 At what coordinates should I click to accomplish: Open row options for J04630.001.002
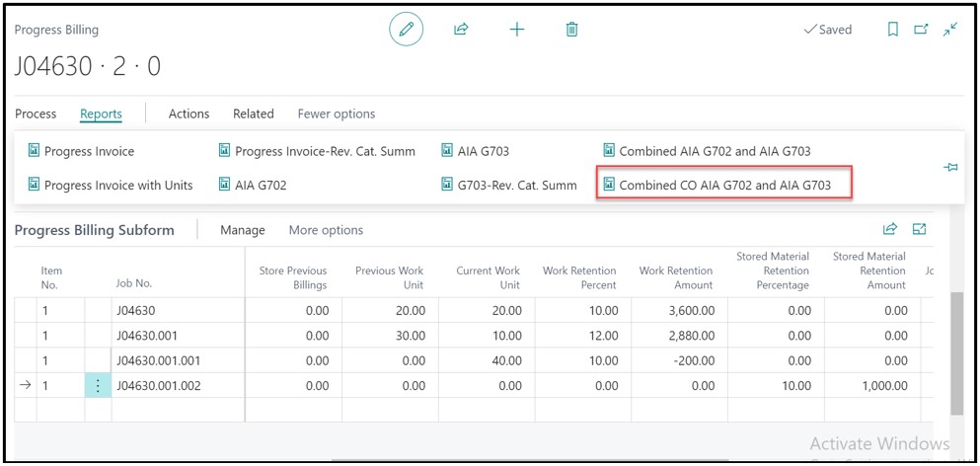click(x=97, y=386)
